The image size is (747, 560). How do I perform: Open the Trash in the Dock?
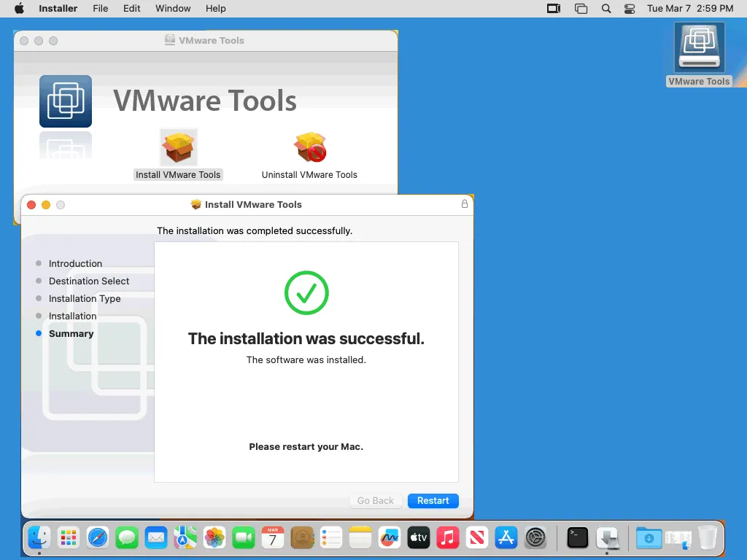click(708, 538)
